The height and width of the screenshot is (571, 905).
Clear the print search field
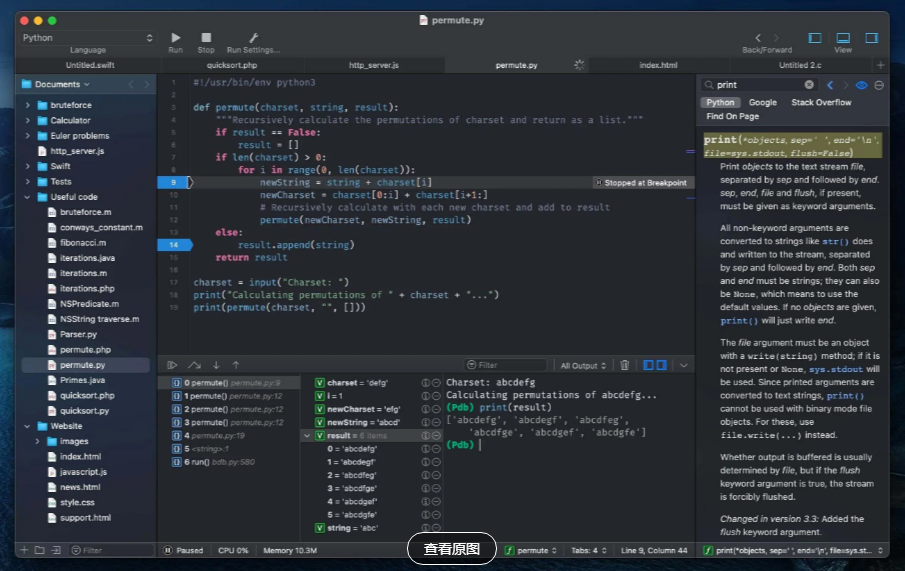pos(809,84)
